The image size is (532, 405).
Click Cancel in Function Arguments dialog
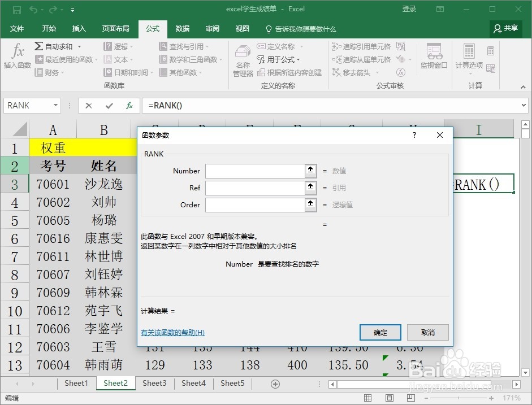coord(428,333)
